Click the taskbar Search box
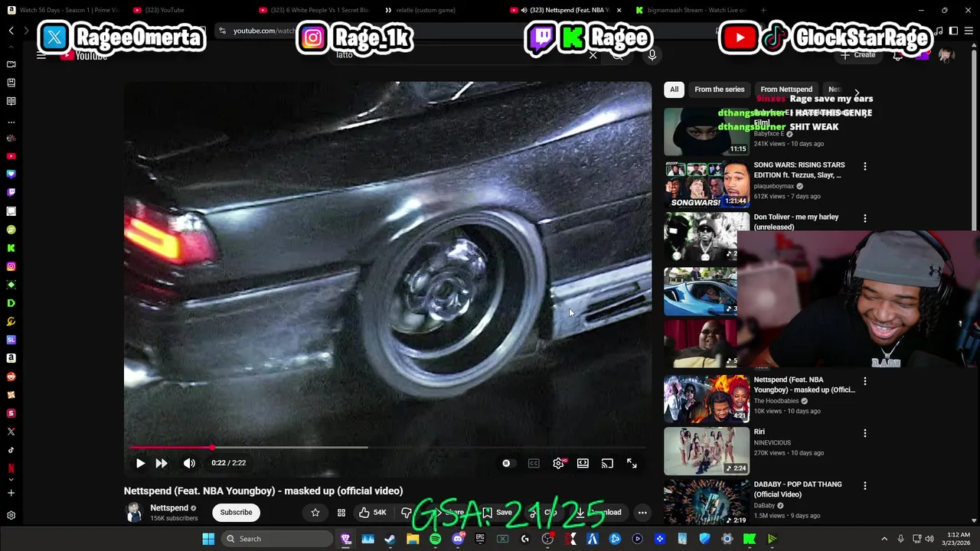980x551 pixels. (277, 539)
